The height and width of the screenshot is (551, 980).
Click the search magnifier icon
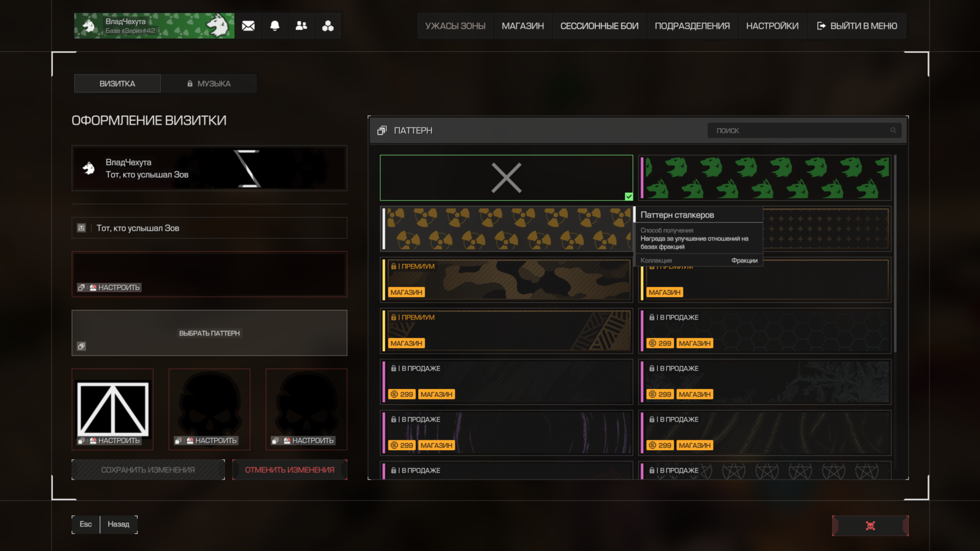point(893,131)
